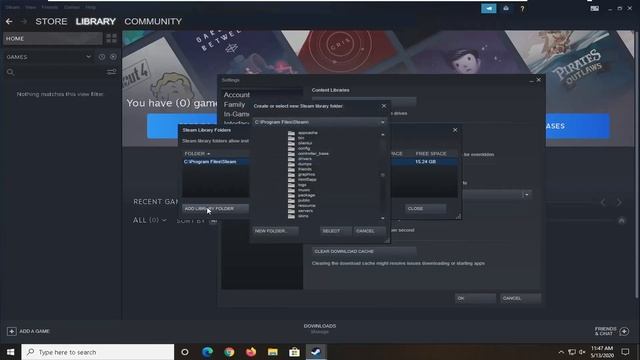Select the LIBRARY tab

click(x=96, y=21)
